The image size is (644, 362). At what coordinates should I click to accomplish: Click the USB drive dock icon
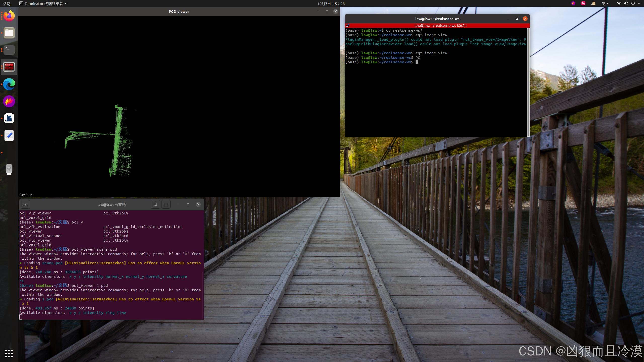click(9, 170)
